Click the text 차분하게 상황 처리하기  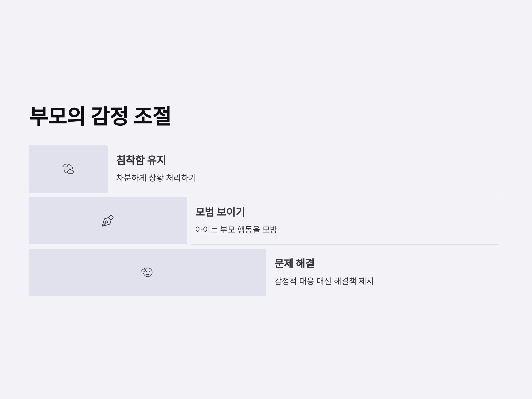[x=156, y=178]
